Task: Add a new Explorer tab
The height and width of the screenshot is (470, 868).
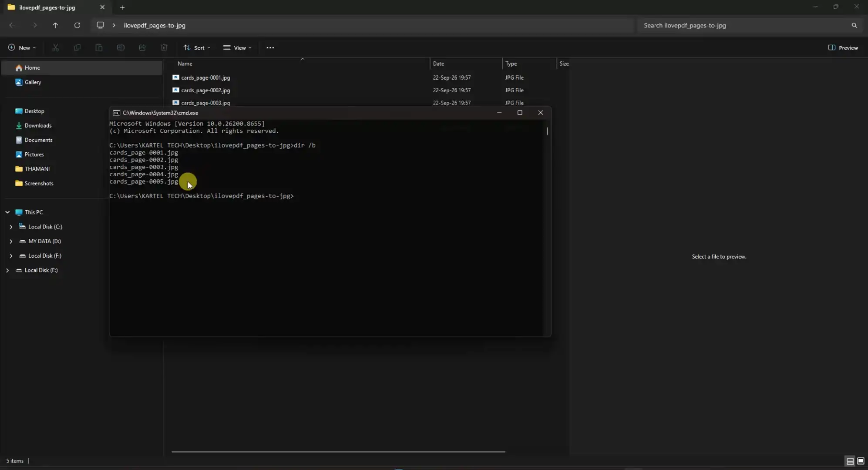Action: tap(122, 7)
